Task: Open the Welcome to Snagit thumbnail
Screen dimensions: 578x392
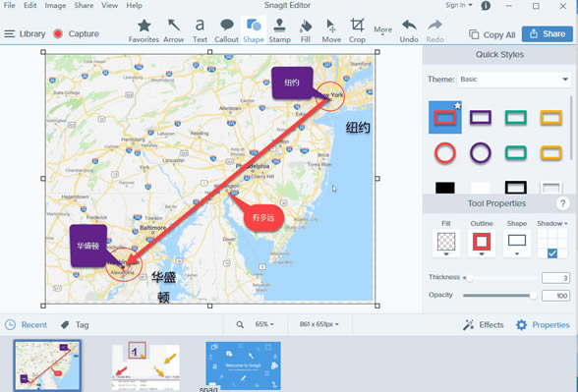Action: (x=244, y=365)
